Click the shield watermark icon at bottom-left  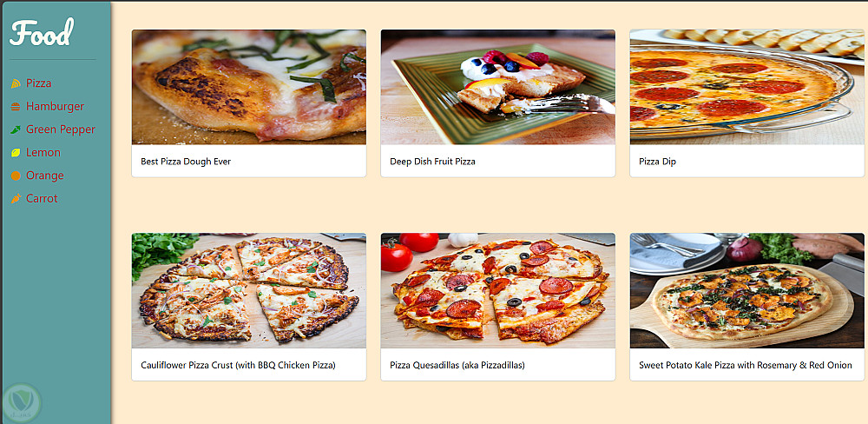click(23, 403)
